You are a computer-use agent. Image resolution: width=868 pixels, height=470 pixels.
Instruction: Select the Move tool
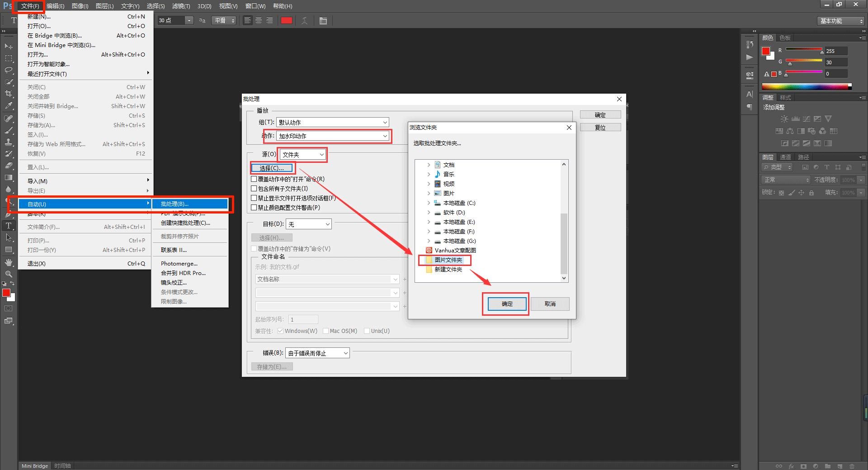9,46
